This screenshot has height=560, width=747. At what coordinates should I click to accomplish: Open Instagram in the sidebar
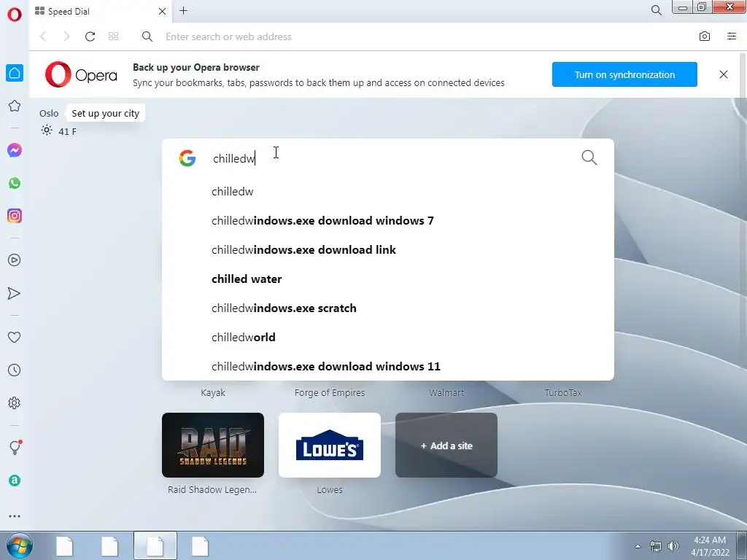15,216
